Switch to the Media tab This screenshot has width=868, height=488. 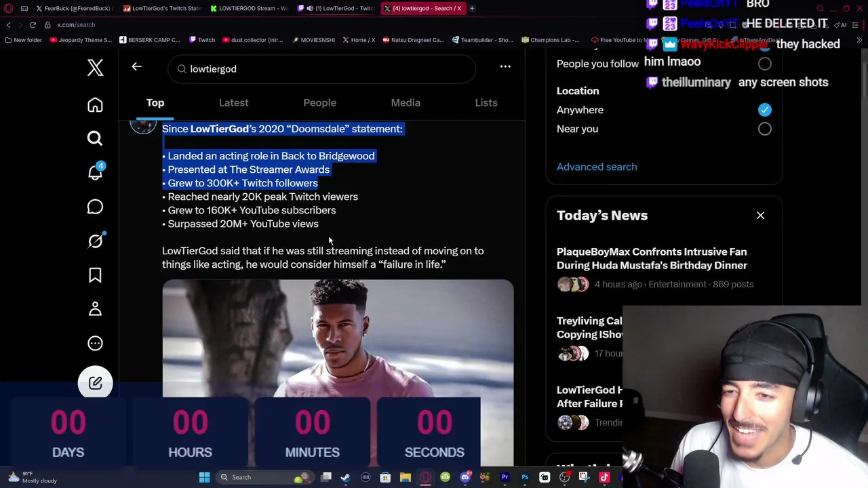pos(406,102)
